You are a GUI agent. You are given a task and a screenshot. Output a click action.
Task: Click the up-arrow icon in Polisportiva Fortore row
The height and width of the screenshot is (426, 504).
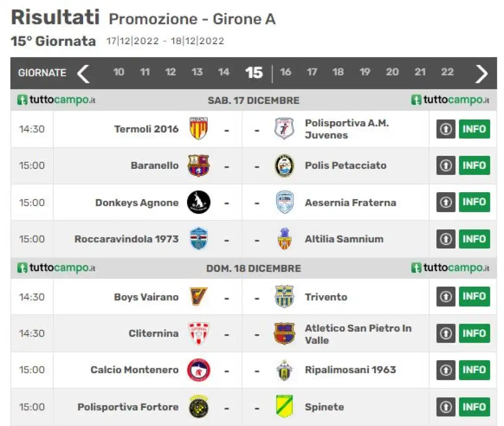point(446,407)
